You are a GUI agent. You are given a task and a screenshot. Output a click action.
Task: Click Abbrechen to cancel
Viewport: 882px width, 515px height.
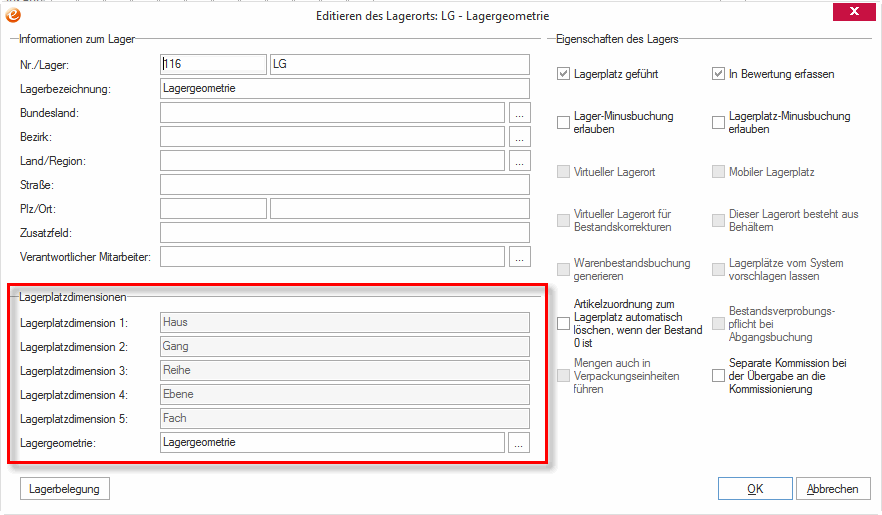click(x=833, y=489)
